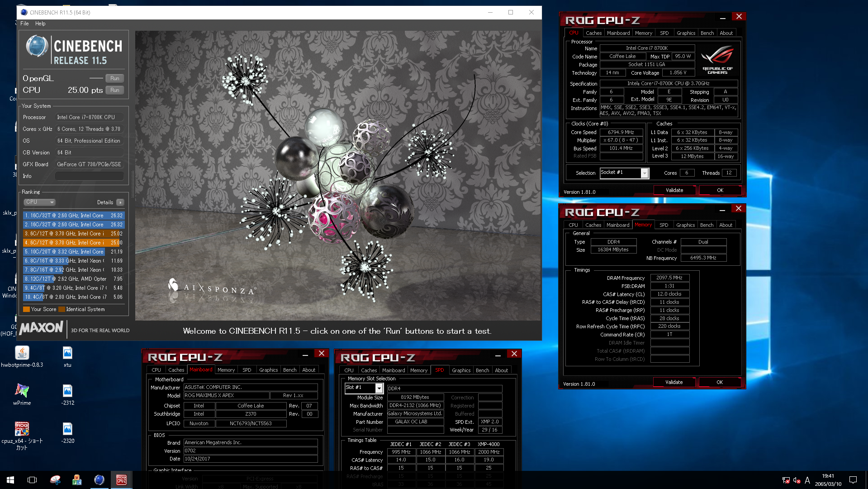Select ranking row 1 16C/32T @ 2.60 GHz
868x489 pixels.
74,216
